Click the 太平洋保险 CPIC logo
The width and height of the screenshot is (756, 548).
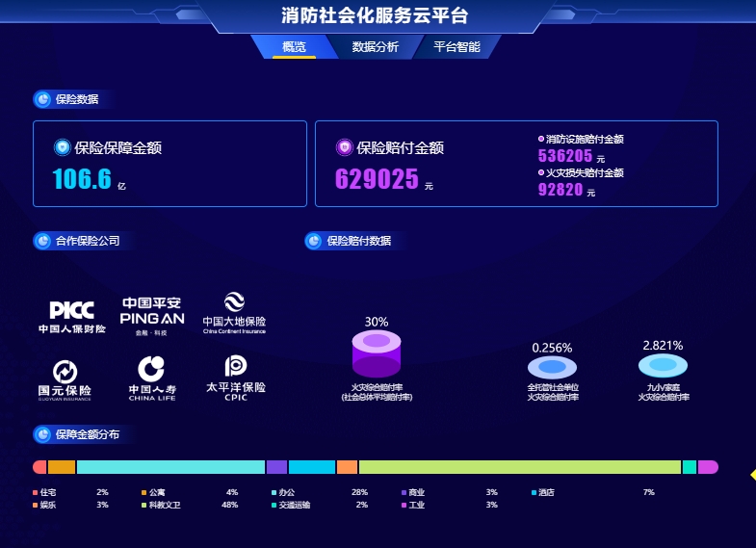[x=235, y=377]
